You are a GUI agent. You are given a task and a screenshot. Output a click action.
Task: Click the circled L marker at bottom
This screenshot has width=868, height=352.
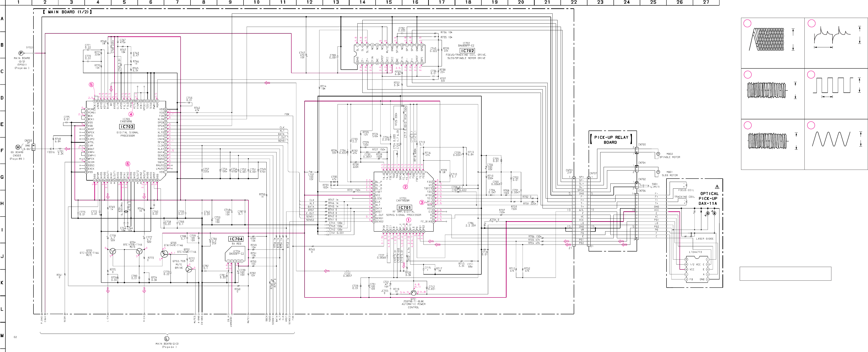click(166, 339)
